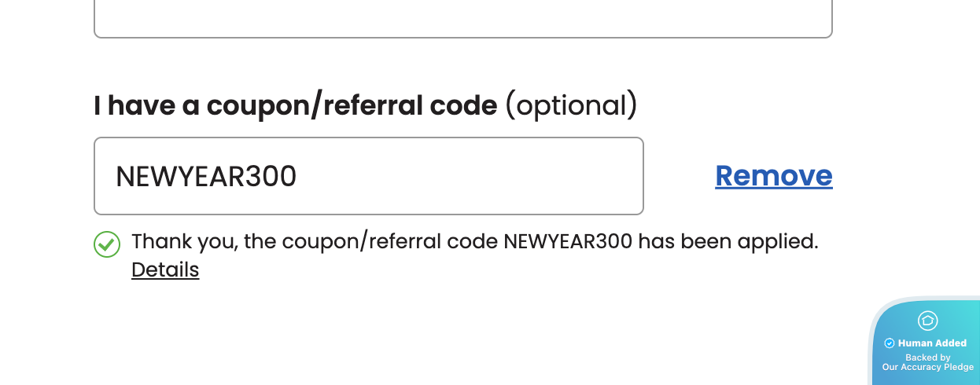This screenshot has width=980, height=385.
Task: Click the partially visible text box above
Action: point(462,17)
